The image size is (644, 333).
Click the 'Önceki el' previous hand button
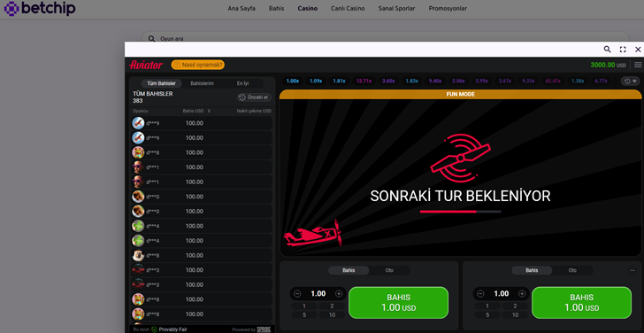[254, 97]
